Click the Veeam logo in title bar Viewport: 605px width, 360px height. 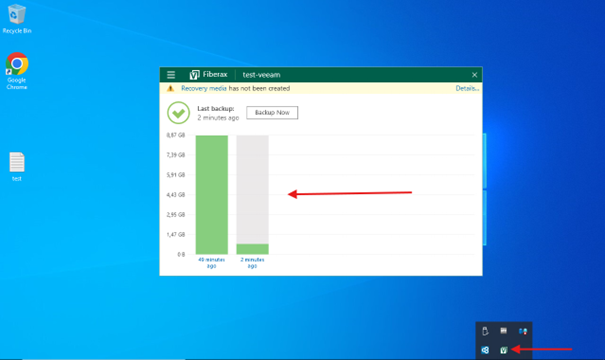[x=194, y=75]
